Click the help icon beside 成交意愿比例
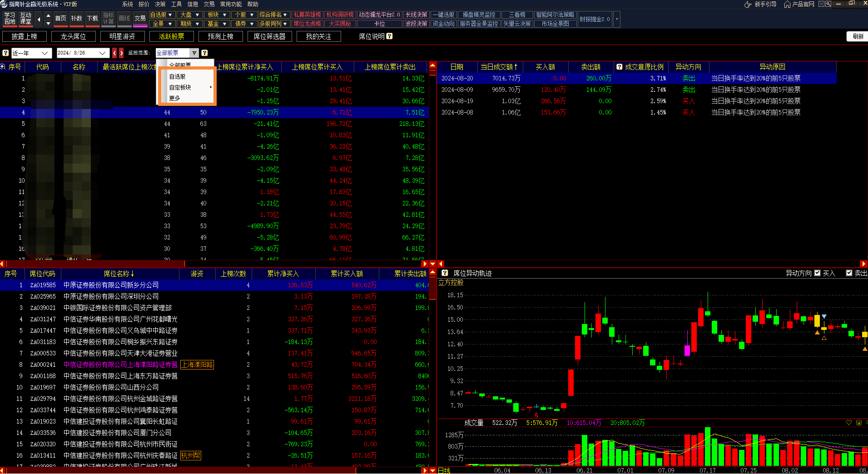868x474 pixels. [x=619, y=67]
